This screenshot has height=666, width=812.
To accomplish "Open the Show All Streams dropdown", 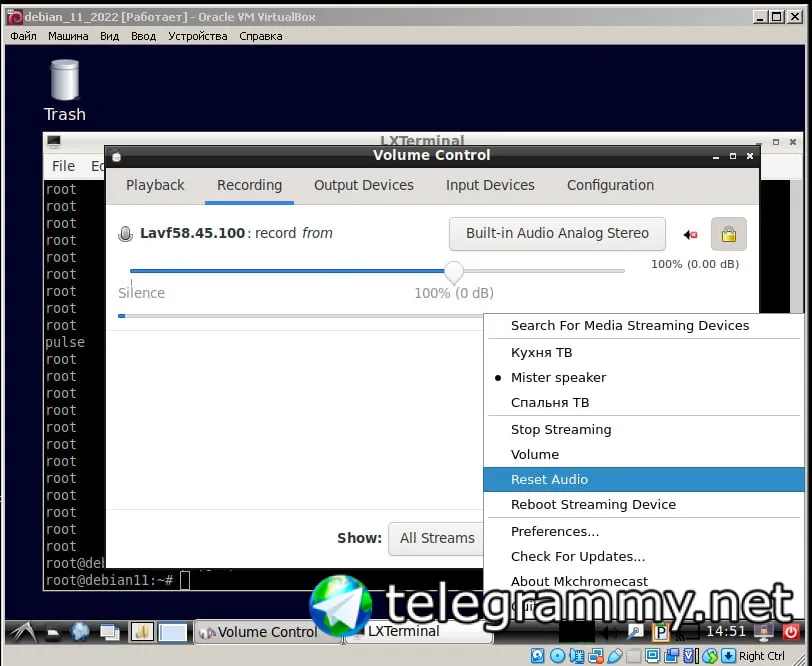I will (x=437, y=538).
